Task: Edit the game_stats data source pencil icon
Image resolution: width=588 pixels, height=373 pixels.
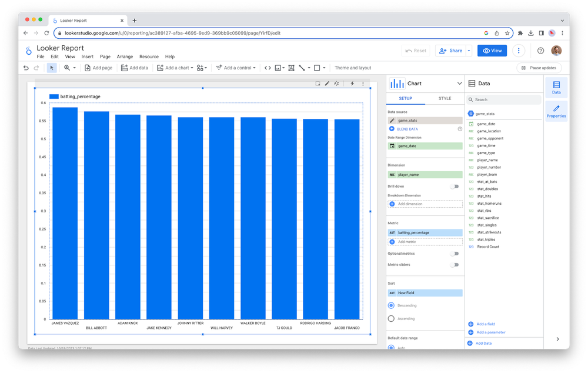Action: (x=392, y=120)
